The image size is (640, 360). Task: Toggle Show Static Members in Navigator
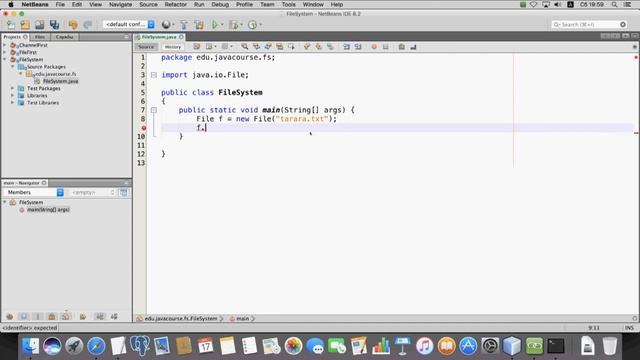(38, 316)
